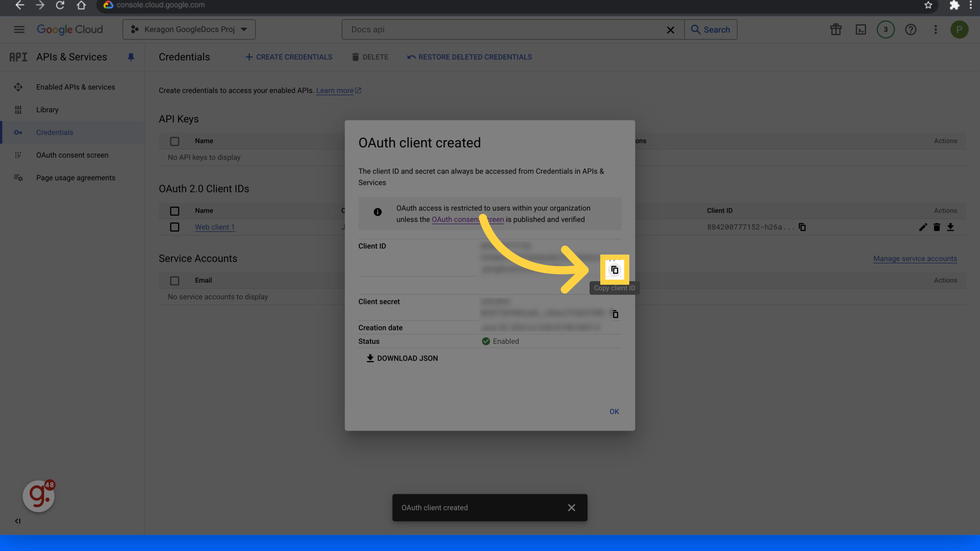Click DOWNLOAD JSON in the dialog

click(x=402, y=358)
